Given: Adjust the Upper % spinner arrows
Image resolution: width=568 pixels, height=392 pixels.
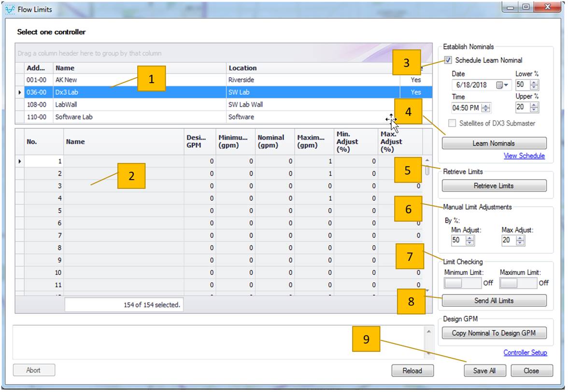Looking at the screenshot, I should (534, 108).
